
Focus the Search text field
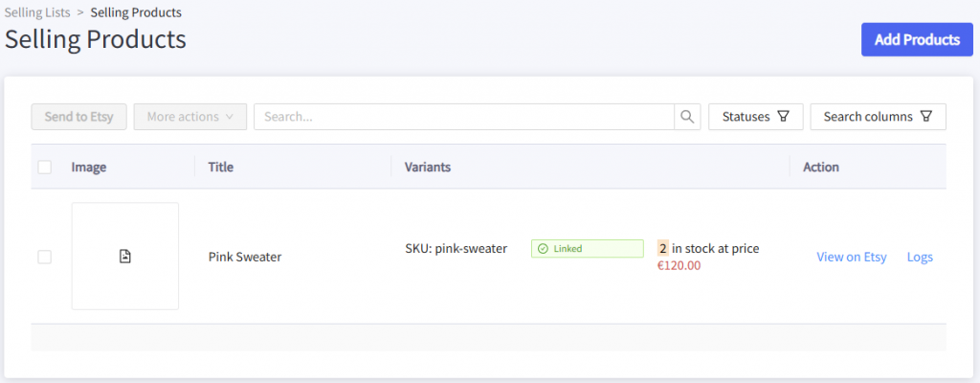pyautogui.click(x=464, y=117)
